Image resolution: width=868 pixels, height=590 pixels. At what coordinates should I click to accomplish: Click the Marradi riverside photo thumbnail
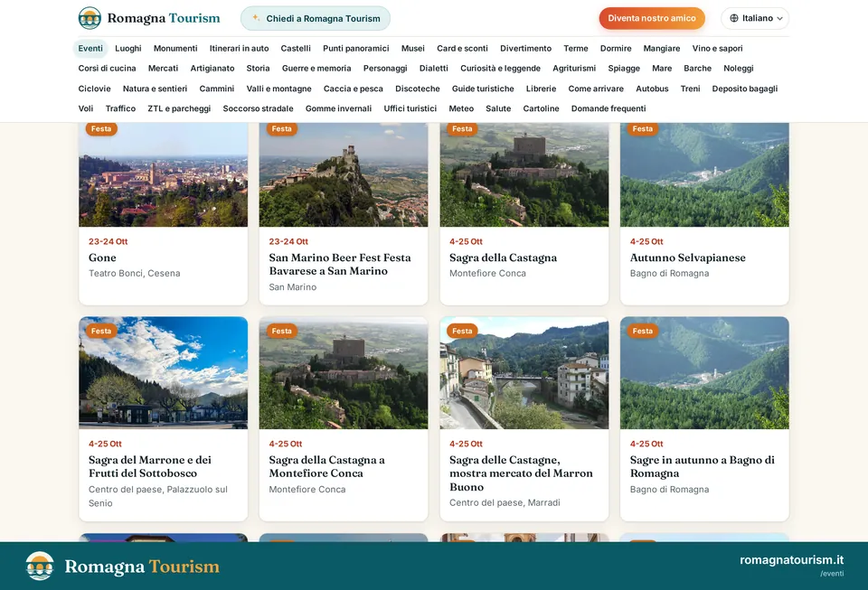524,373
